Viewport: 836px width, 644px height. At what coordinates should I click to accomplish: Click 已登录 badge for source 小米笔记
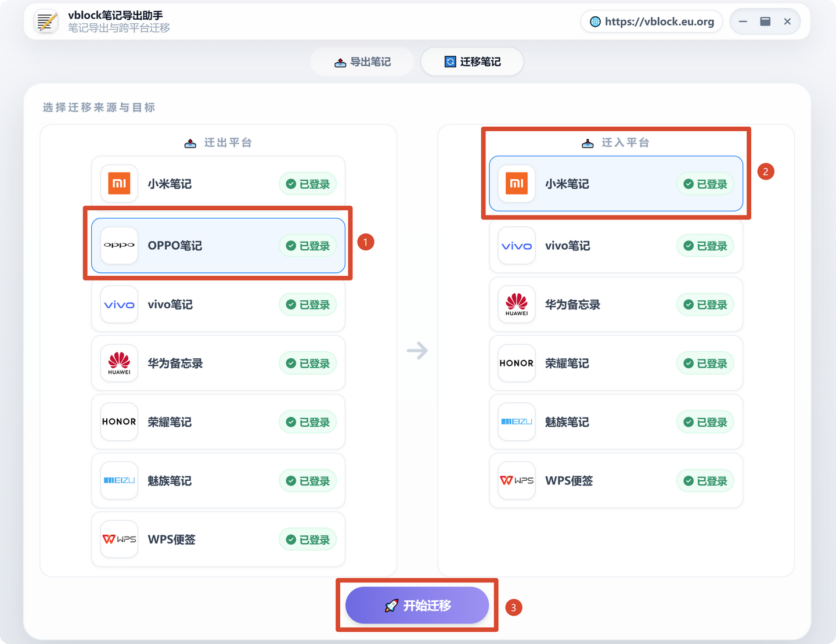[x=308, y=184]
